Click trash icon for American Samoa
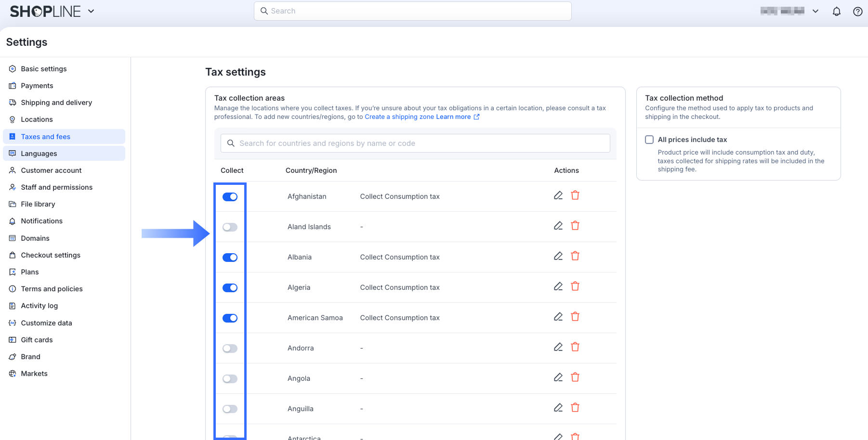 pyautogui.click(x=575, y=317)
